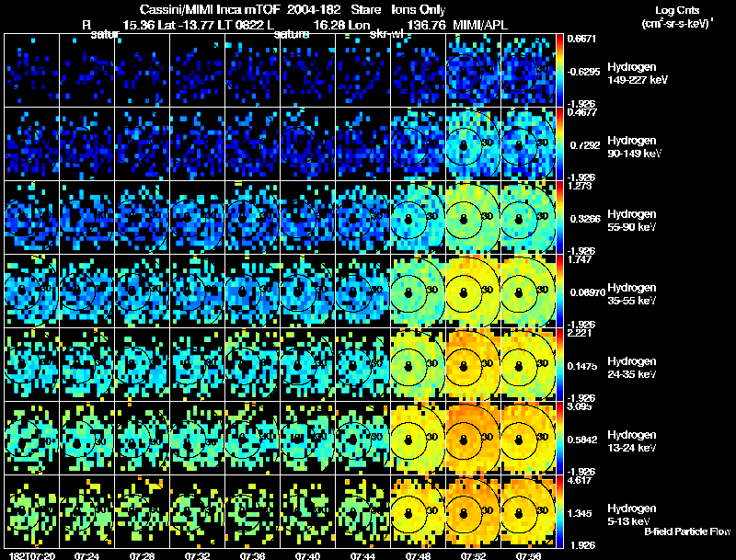This screenshot has width=736, height=560.
Task: Click the 07:36 time label
Action: click(252, 555)
